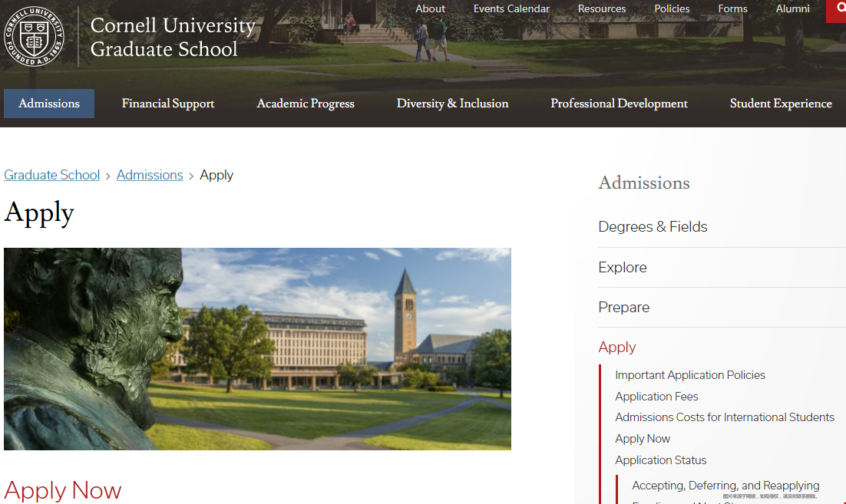
Task: Select Apply in sidebar menu
Action: point(617,348)
